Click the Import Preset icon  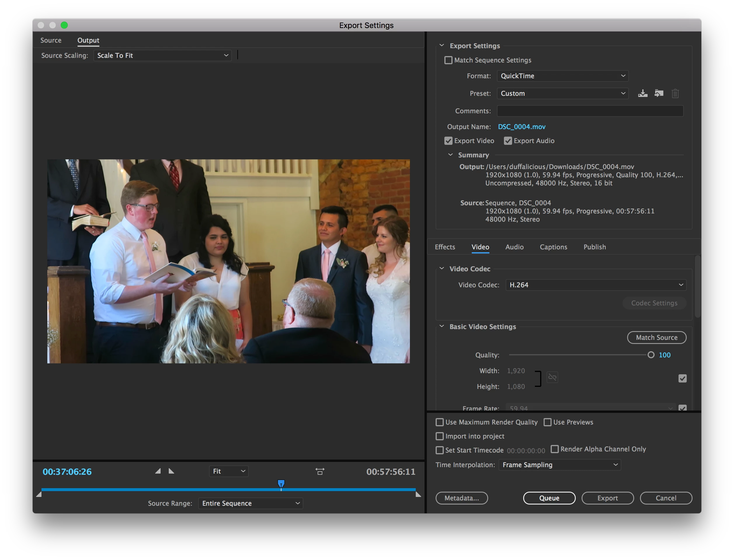pyautogui.click(x=659, y=93)
